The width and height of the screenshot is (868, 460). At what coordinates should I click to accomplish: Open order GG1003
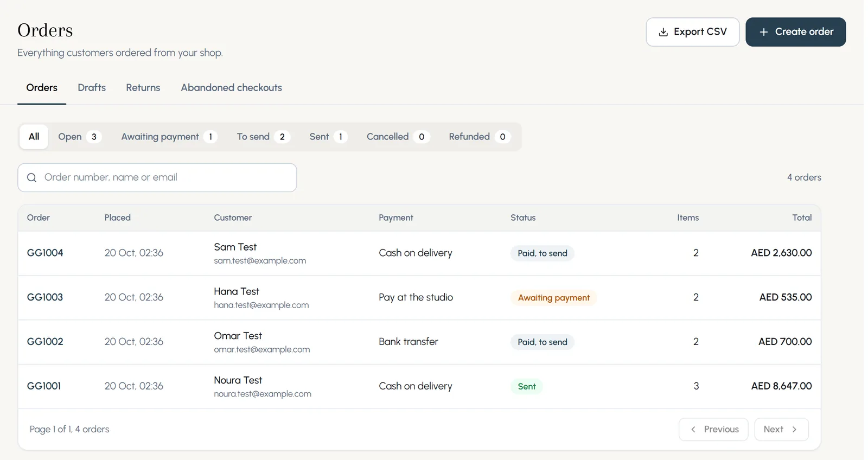click(45, 297)
